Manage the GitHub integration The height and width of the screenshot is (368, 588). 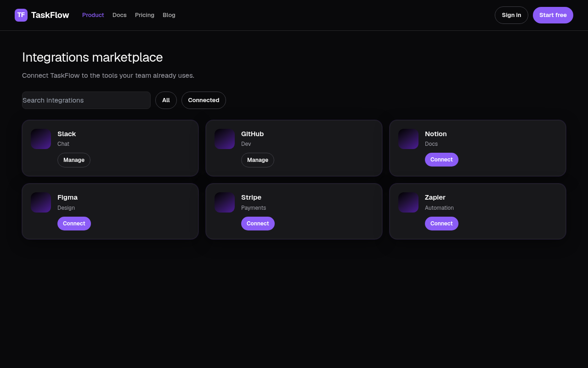coord(258,160)
